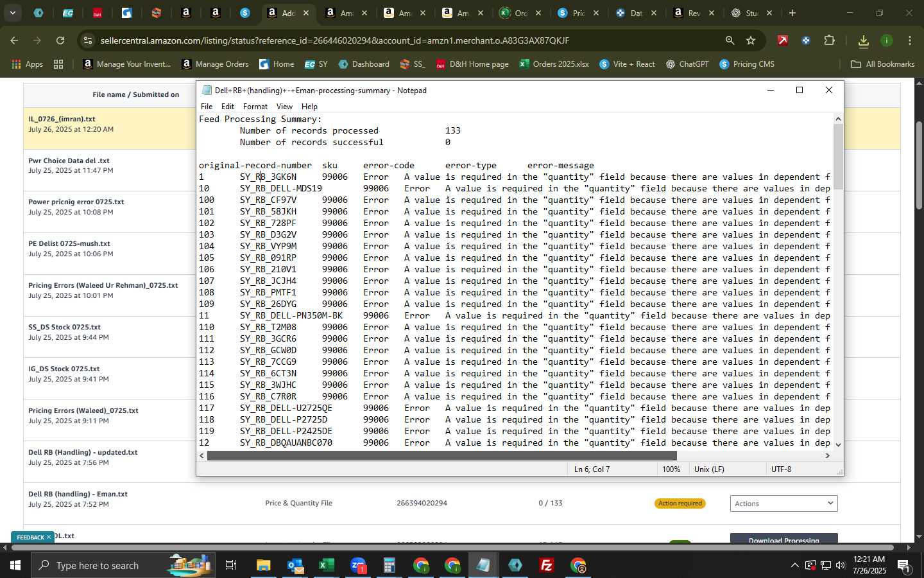This screenshot has height=578, width=924.
Task: Click the red arrow extension icon
Action: coord(783,40)
